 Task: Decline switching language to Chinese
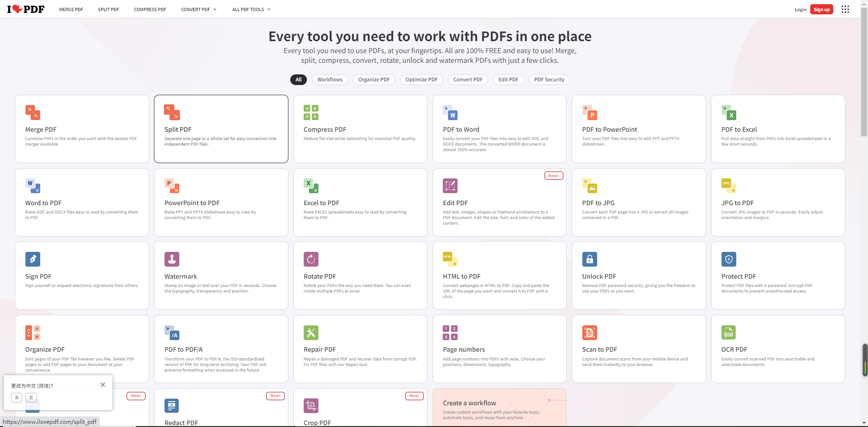point(31,397)
